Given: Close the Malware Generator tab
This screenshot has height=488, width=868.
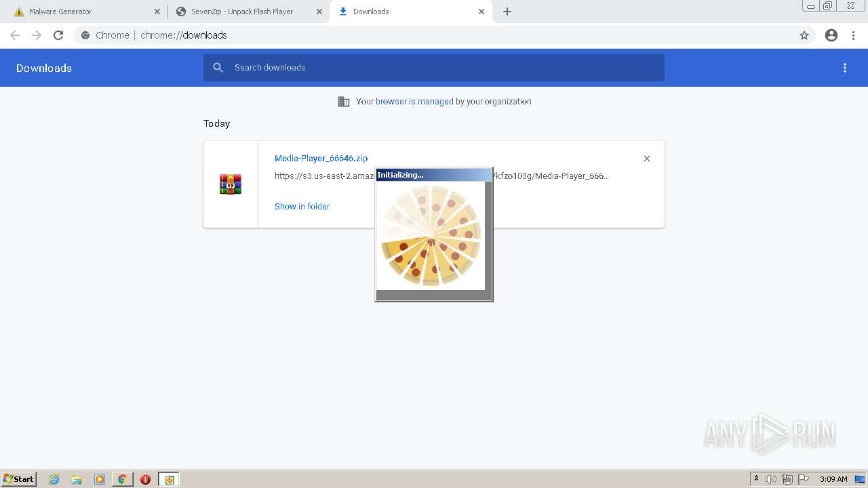Looking at the screenshot, I should point(157,12).
